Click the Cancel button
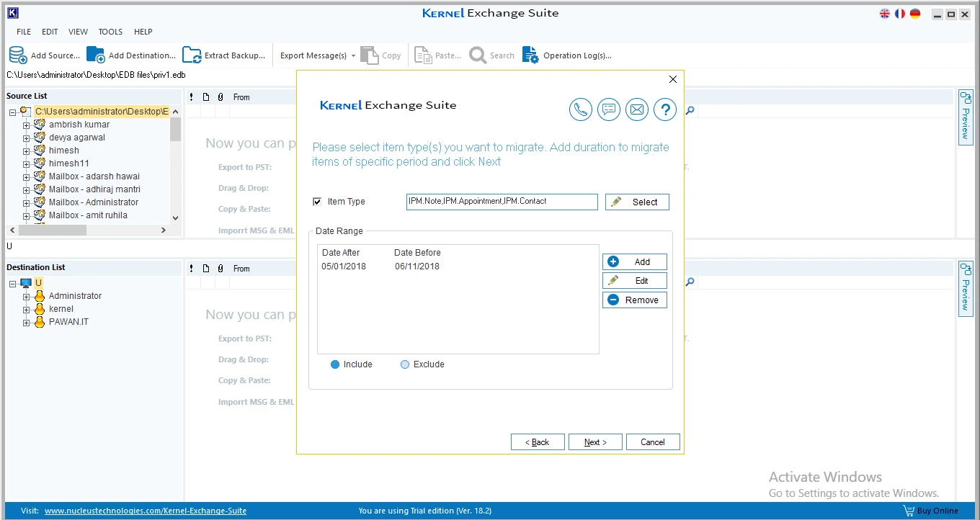Image resolution: width=980 pixels, height=520 pixels. tap(653, 442)
